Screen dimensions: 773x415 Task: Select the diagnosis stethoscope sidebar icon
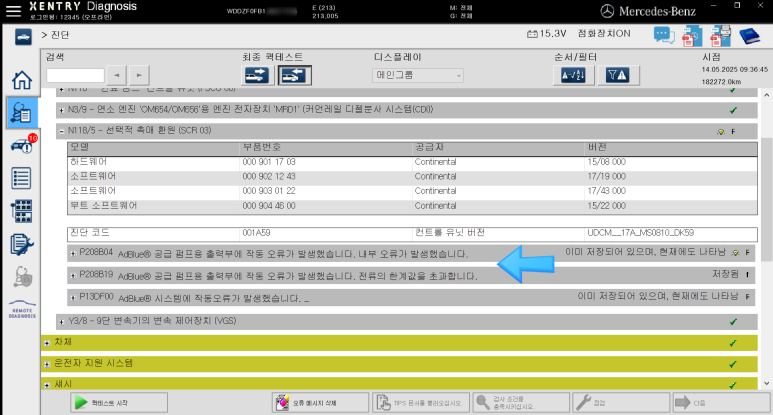pos(22,113)
